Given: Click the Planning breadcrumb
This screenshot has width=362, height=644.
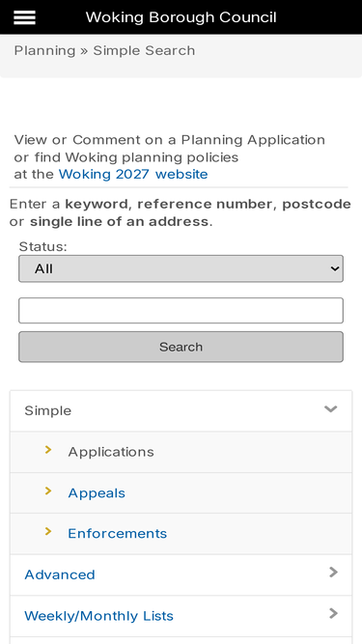Looking at the screenshot, I should 44,50.
